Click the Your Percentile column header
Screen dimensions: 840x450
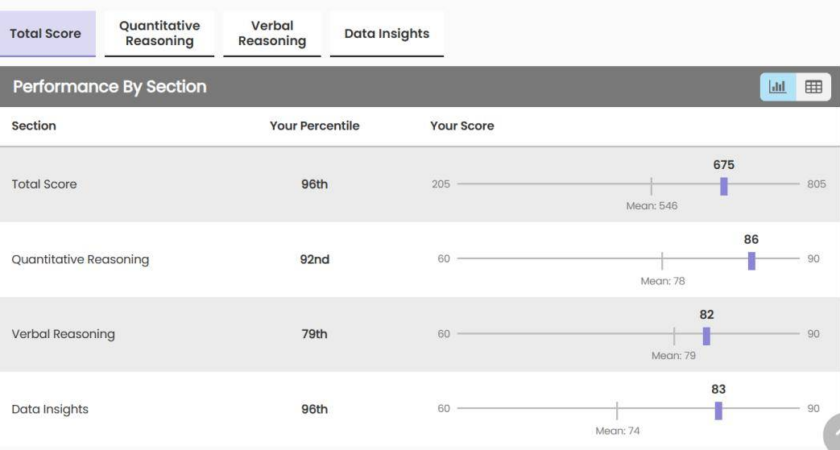tap(314, 126)
